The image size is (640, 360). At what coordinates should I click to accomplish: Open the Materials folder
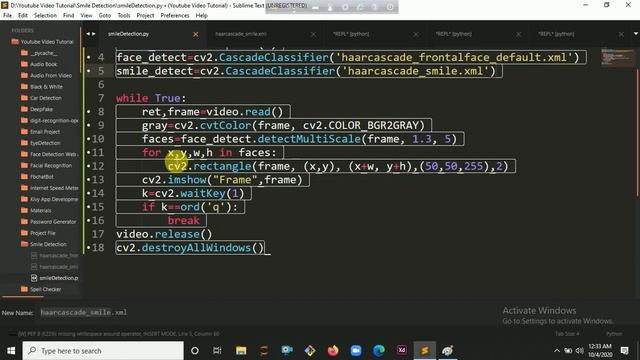[x=36, y=210]
